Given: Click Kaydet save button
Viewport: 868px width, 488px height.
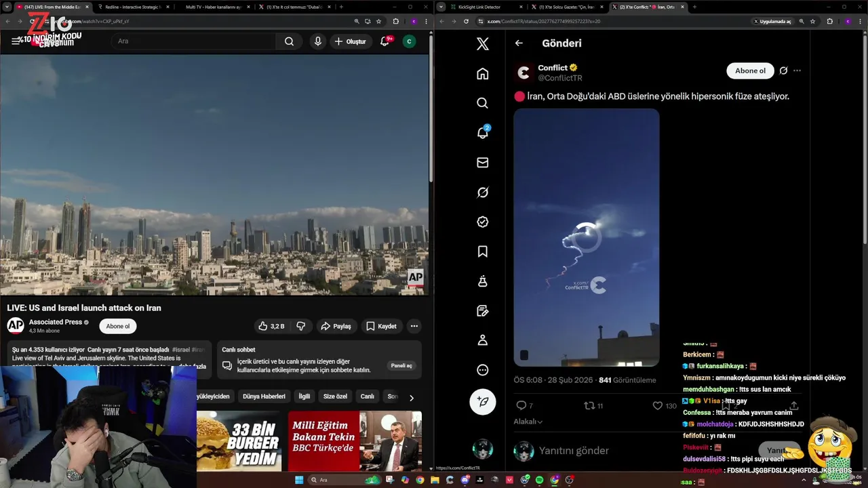Looking at the screenshot, I should (381, 326).
